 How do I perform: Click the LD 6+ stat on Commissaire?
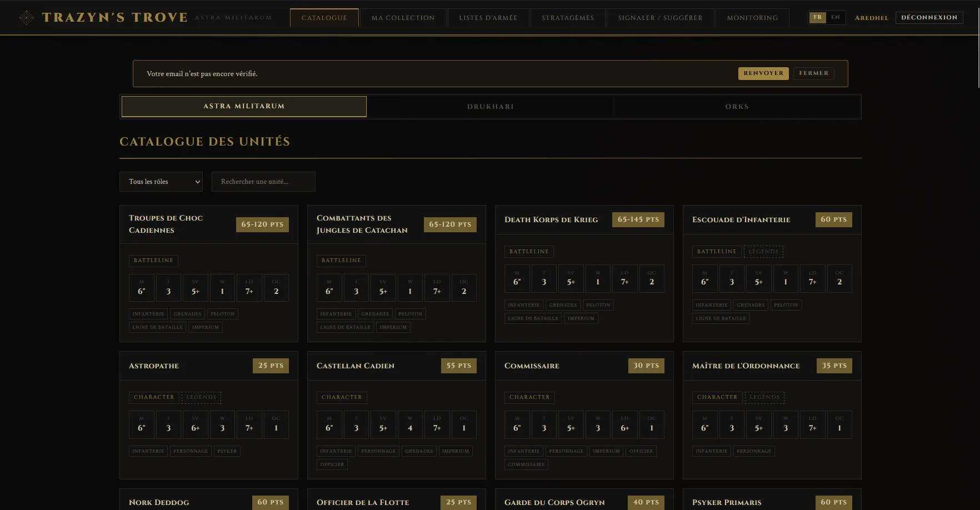click(x=625, y=425)
